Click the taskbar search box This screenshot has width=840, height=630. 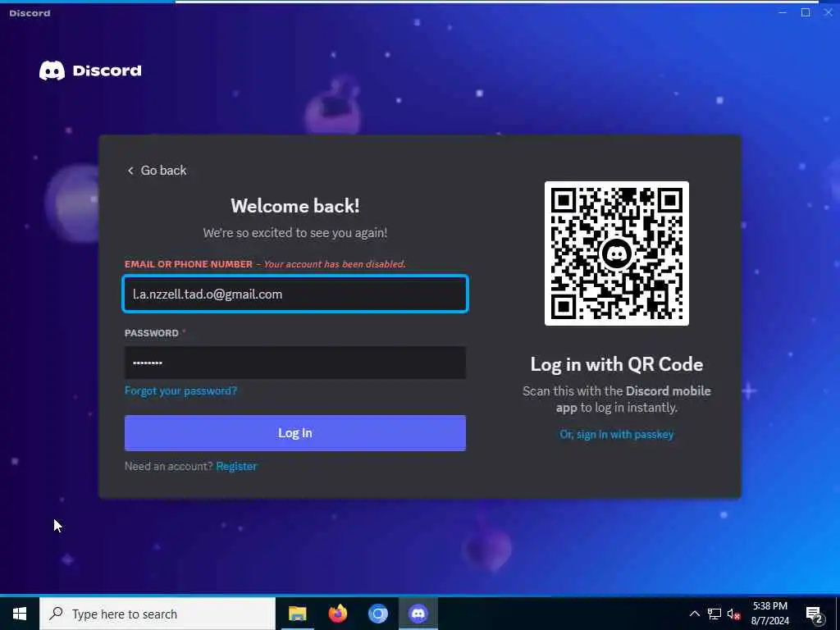coord(157,614)
